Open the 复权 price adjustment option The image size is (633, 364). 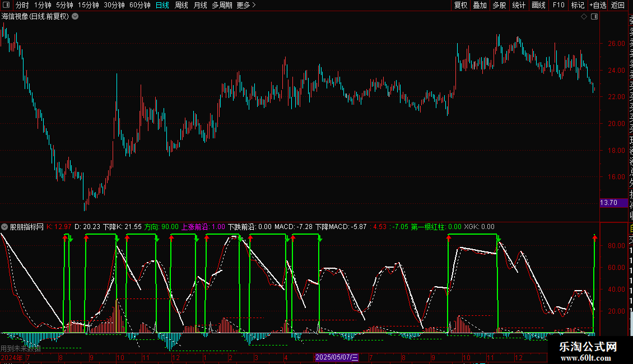[460, 5]
